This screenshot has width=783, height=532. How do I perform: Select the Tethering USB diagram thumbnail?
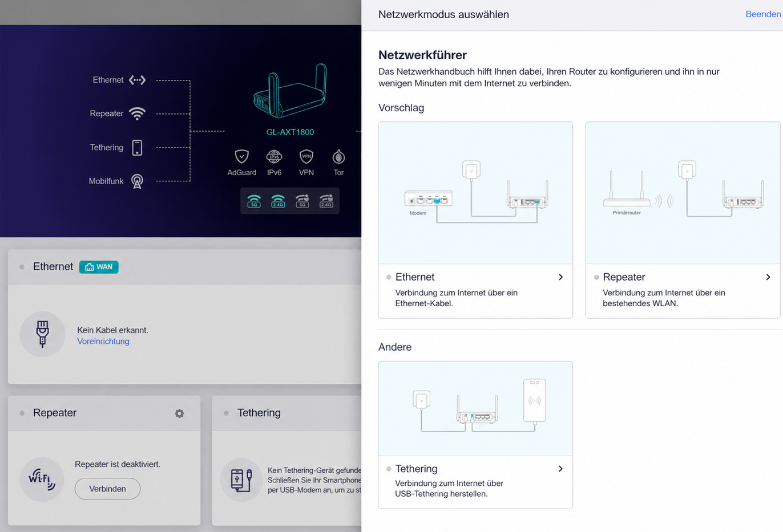pyautogui.click(x=475, y=409)
